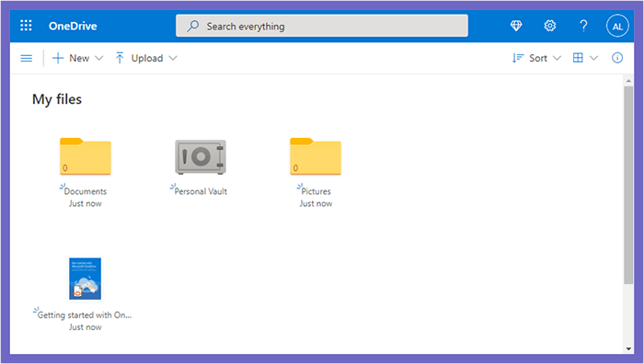Viewport: 644px width, 364px height.
Task: Click the Sort button label
Action: click(x=538, y=58)
